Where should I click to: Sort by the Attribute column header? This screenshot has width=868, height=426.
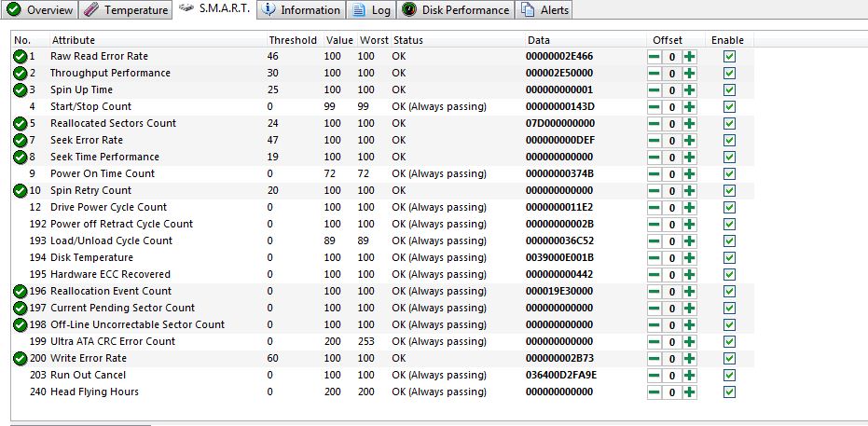74,40
